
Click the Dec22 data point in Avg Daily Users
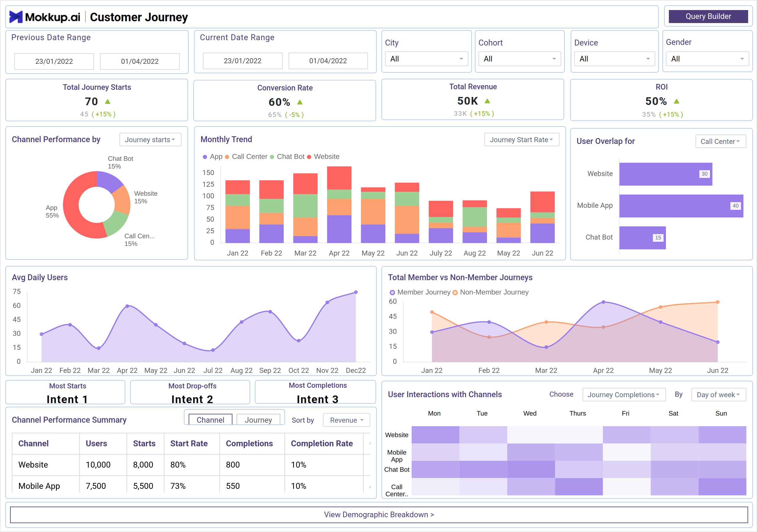point(356,292)
